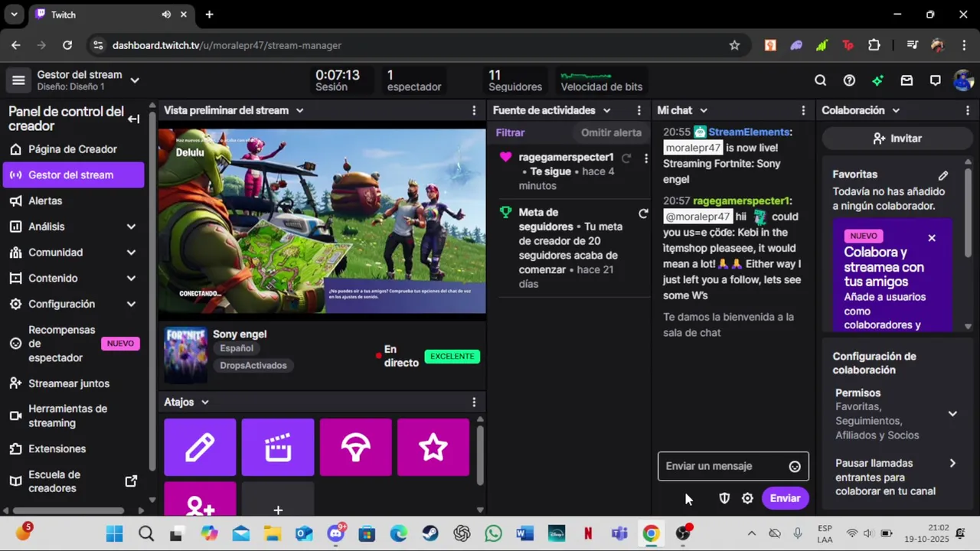Open the Mi chat panel dropdown
The height and width of the screenshot is (551, 980).
[x=704, y=110]
